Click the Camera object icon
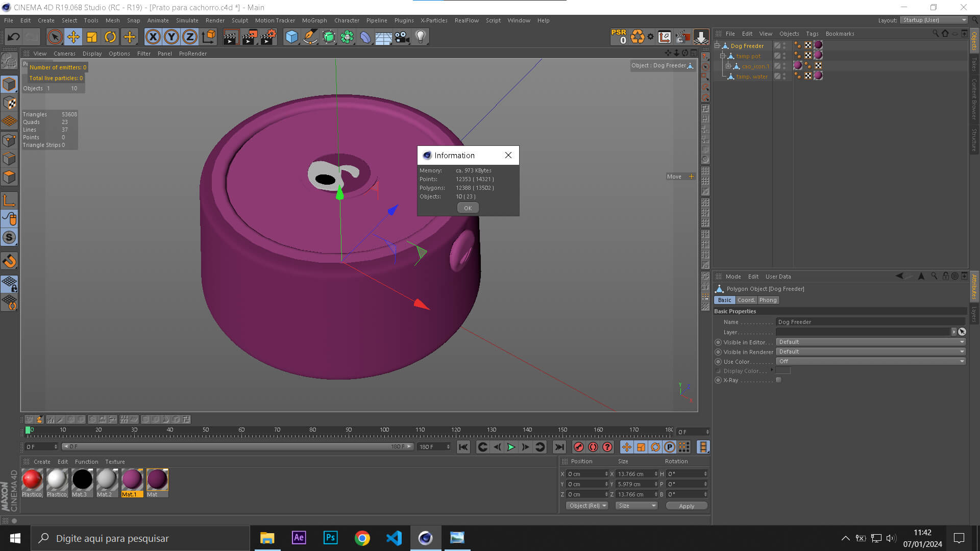This screenshot has width=980, height=551. [402, 37]
